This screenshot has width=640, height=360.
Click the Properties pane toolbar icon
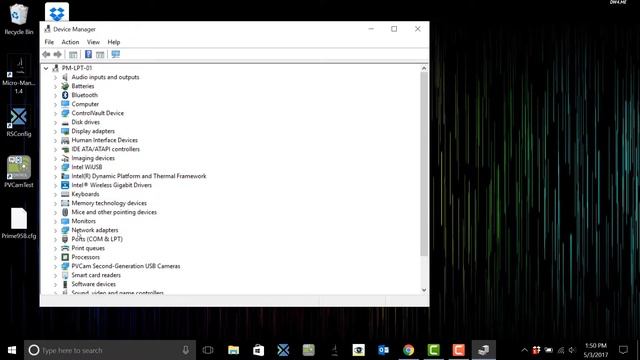(100, 54)
